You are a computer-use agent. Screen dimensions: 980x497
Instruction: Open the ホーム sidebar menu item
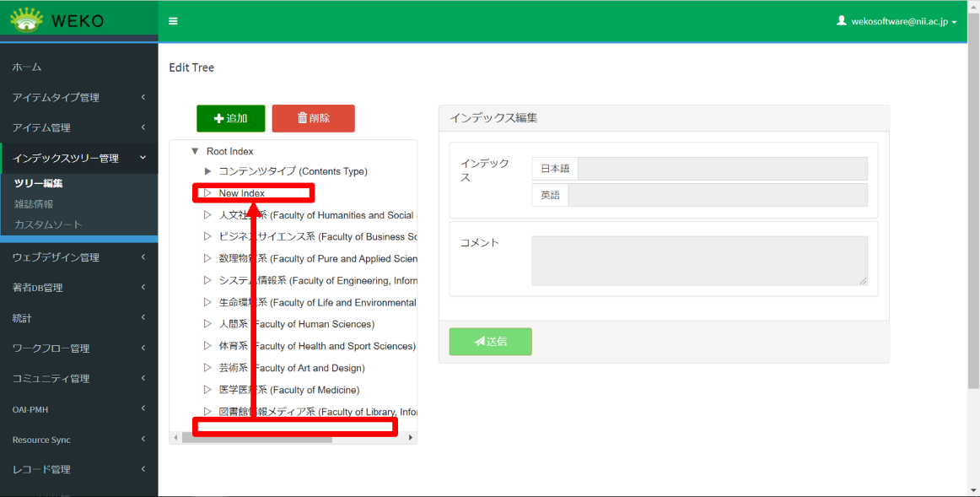pyautogui.click(x=27, y=67)
